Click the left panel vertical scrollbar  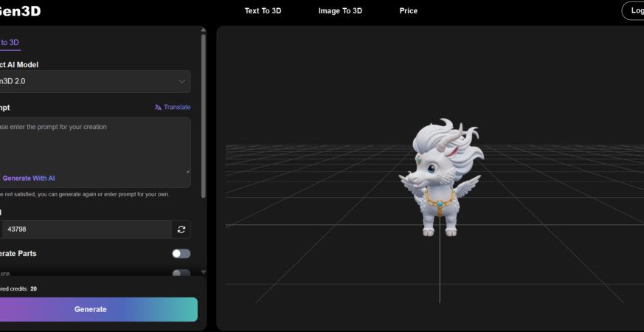click(204, 111)
